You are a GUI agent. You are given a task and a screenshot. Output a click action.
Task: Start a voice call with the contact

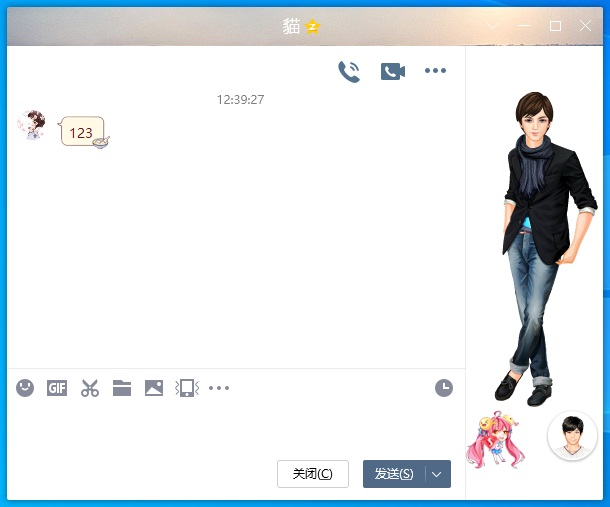pyautogui.click(x=348, y=71)
